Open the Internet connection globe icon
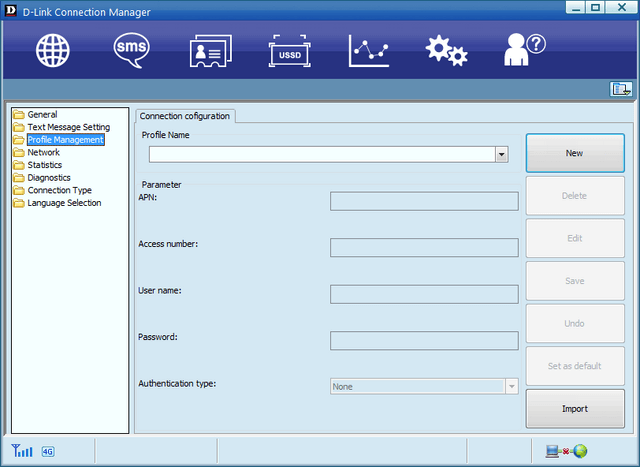This screenshot has height=467, width=640. click(x=53, y=51)
